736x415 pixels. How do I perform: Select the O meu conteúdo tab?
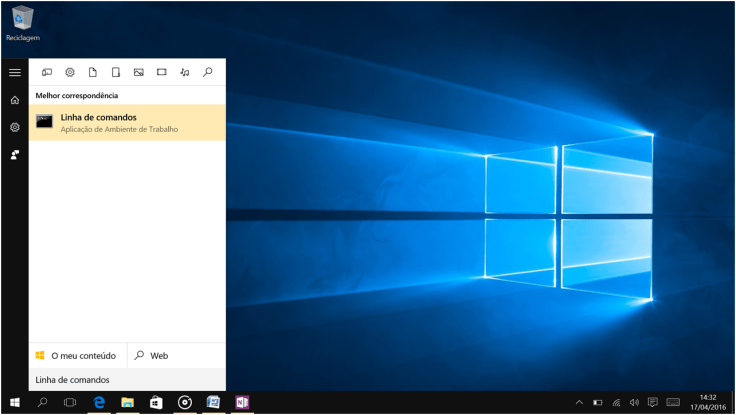tap(77, 355)
